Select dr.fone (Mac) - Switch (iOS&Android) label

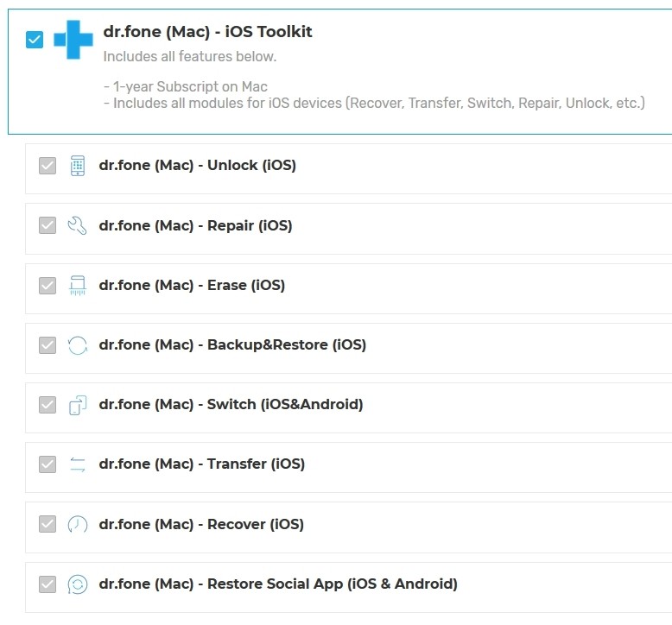tap(231, 404)
